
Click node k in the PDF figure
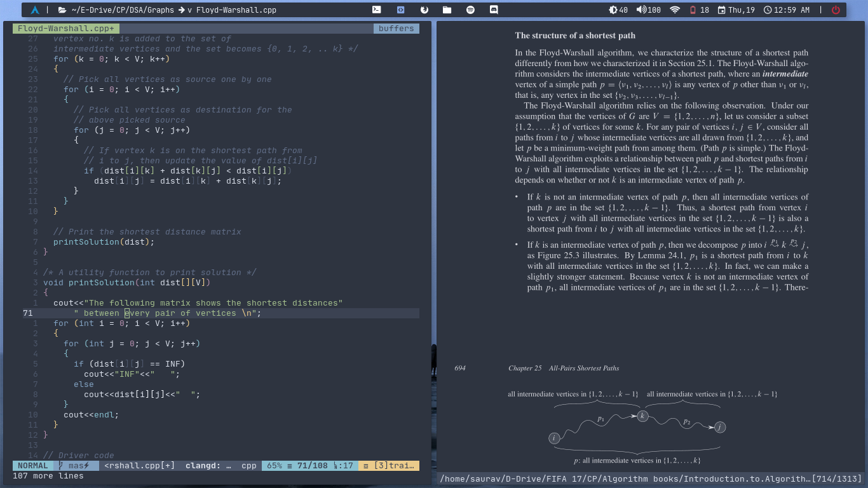[642, 416]
